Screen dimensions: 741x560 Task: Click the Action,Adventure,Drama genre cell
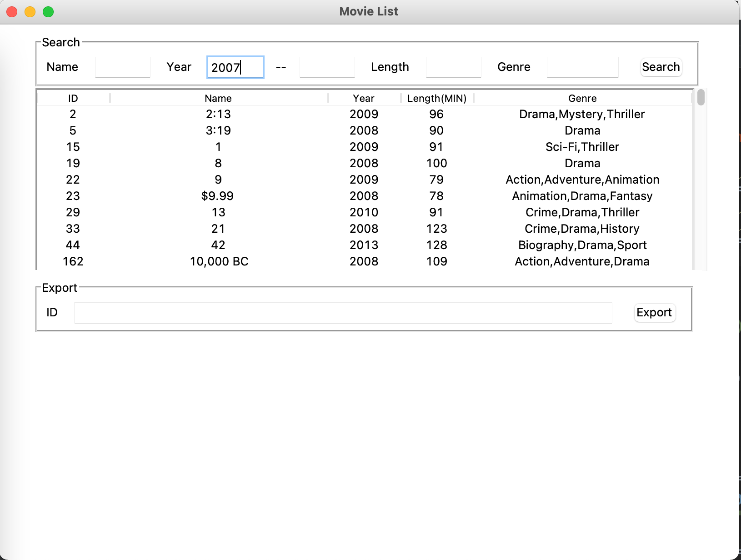click(x=582, y=261)
